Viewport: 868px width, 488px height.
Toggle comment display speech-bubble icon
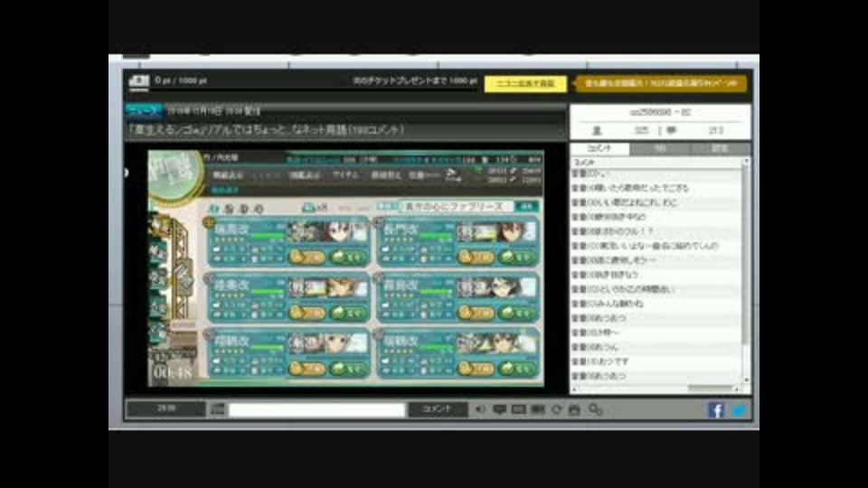point(499,409)
